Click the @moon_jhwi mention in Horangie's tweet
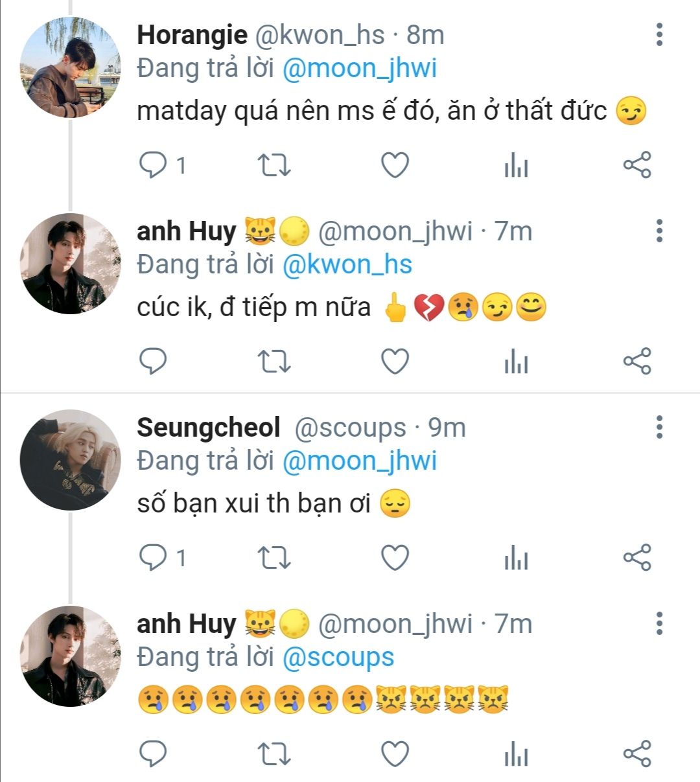 360,69
